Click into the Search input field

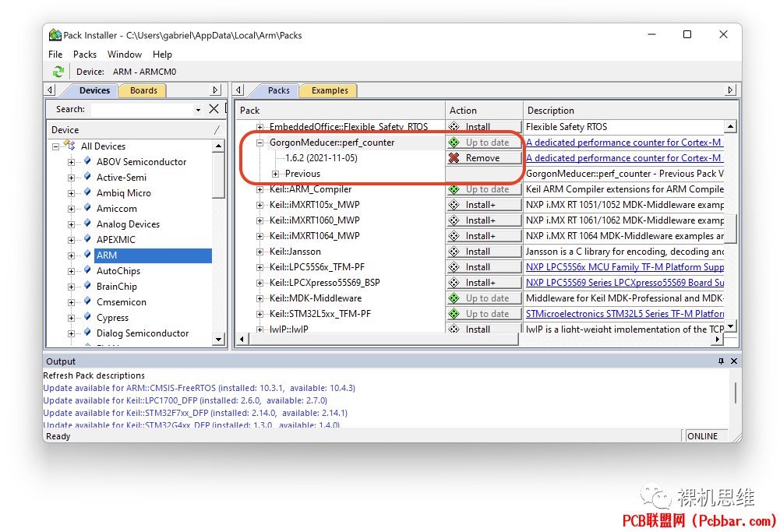coord(143,109)
